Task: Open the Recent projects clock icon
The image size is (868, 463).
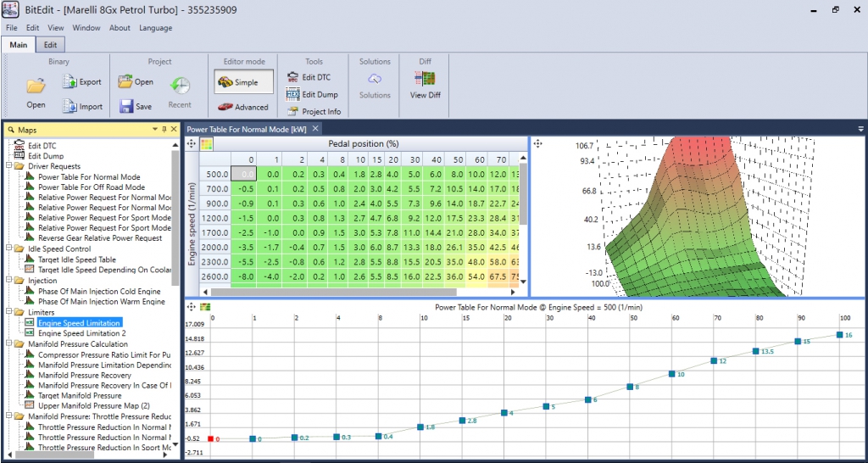Action: click(x=180, y=86)
